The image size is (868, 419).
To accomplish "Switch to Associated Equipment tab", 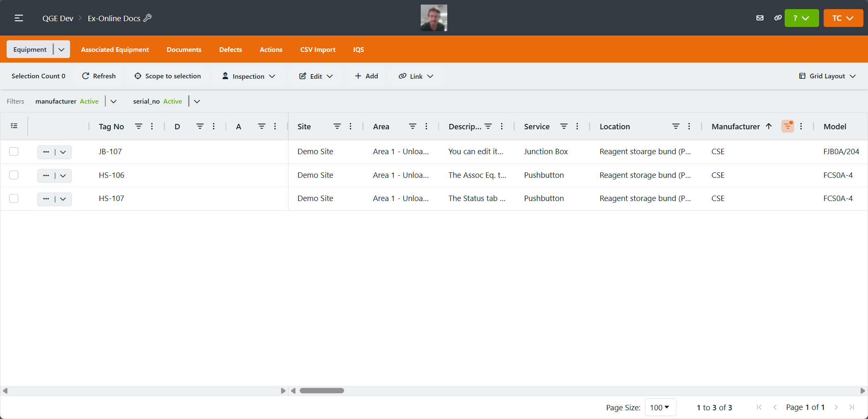I will tap(115, 49).
